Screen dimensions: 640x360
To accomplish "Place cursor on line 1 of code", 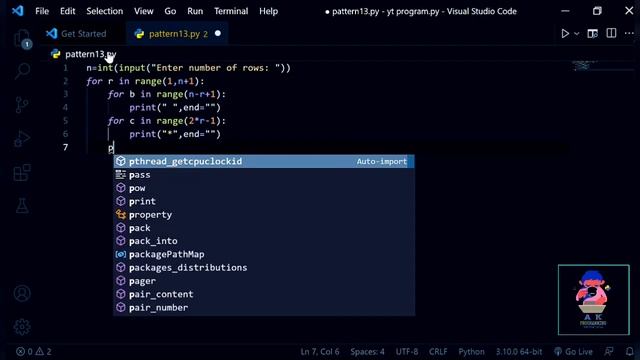I will coord(189,68).
